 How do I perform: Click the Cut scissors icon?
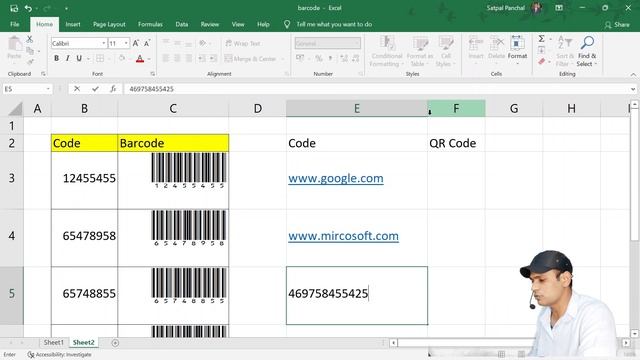(x=29, y=39)
